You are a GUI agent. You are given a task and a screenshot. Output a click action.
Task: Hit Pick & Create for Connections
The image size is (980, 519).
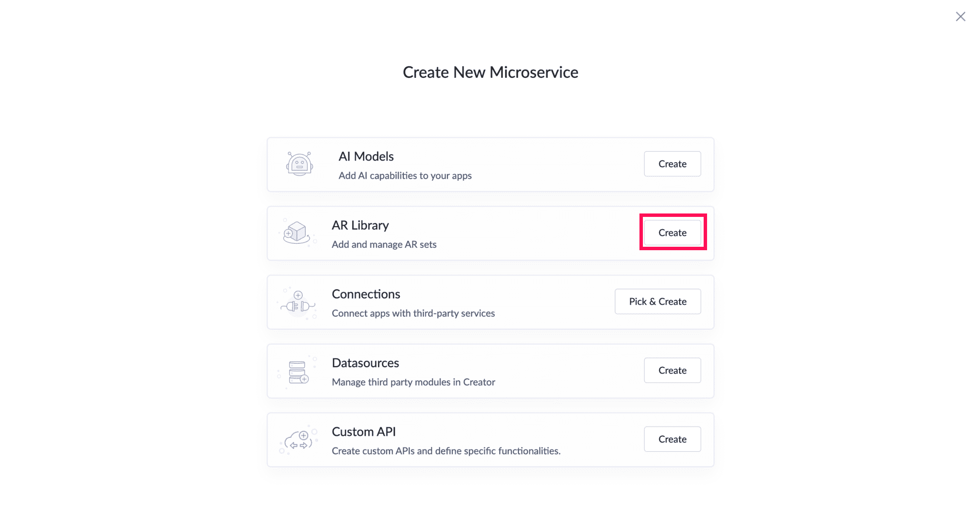coord(658,302)
